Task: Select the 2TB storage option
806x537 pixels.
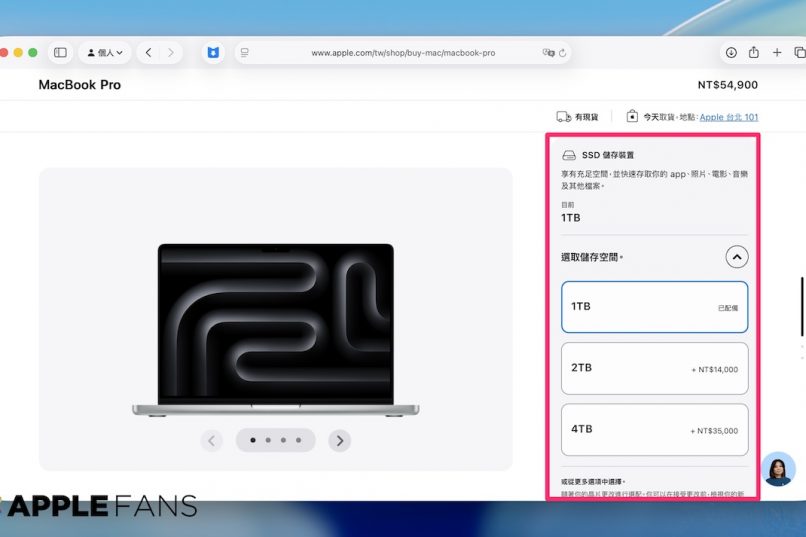Action: tap(654, 368)
